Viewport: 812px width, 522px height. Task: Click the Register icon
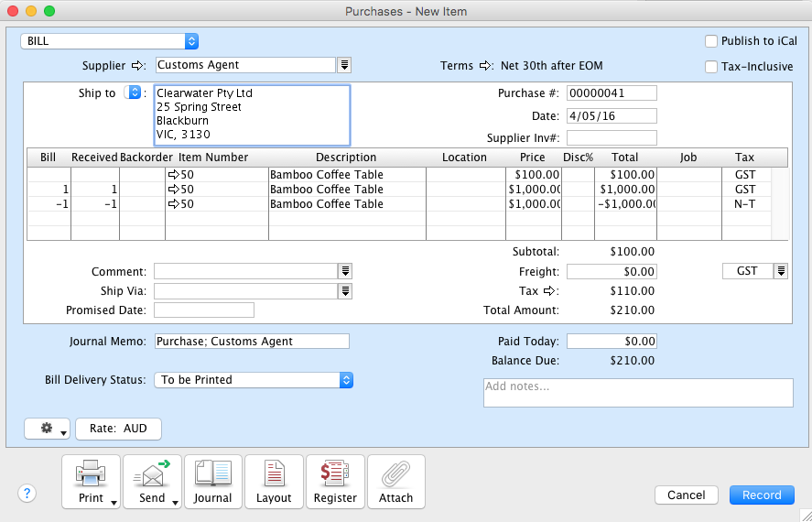pyautogui.click(x=335, y=474)
